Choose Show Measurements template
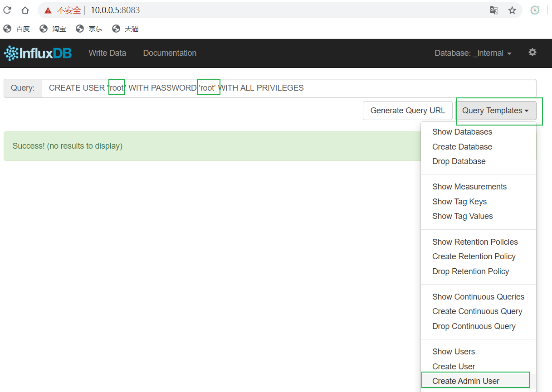This screenshot has height=392, width=552. click(469, 187)
